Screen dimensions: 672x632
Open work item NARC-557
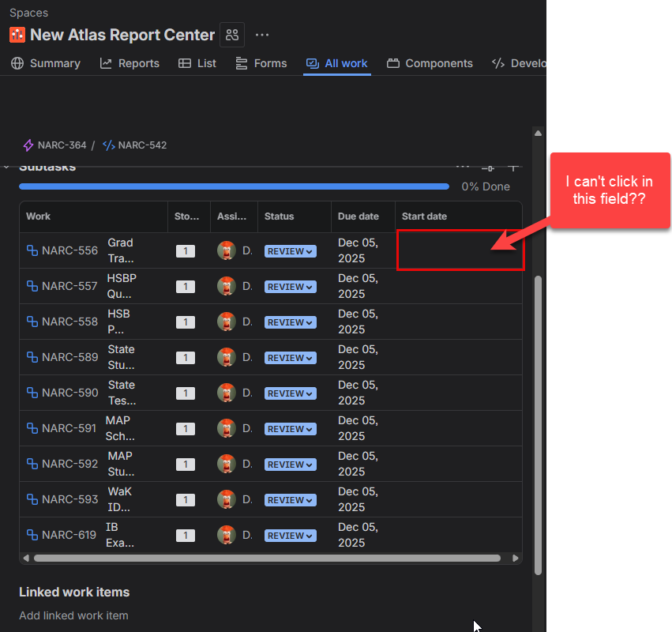pyautogui.click(x=69, y=286)
